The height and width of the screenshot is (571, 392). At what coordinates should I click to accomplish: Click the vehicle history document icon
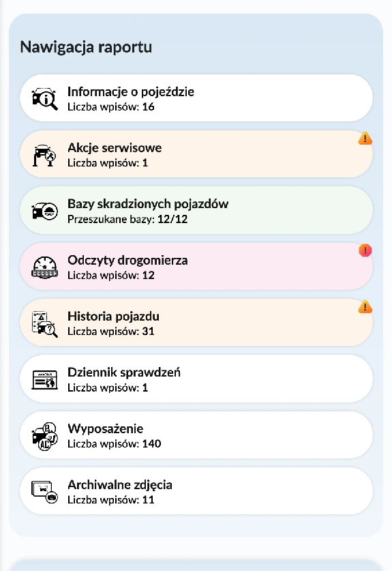pyautogui.click(x=44, y=324)
